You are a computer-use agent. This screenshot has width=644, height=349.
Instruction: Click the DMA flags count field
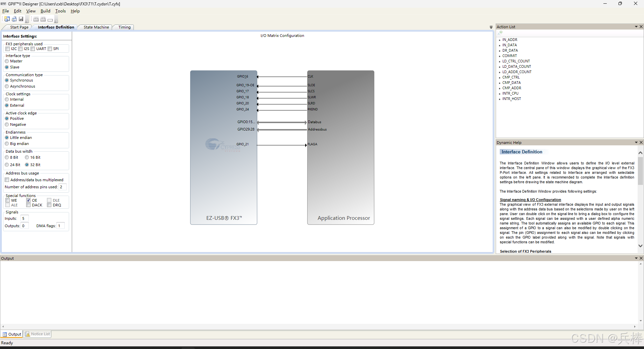(60, 226)
